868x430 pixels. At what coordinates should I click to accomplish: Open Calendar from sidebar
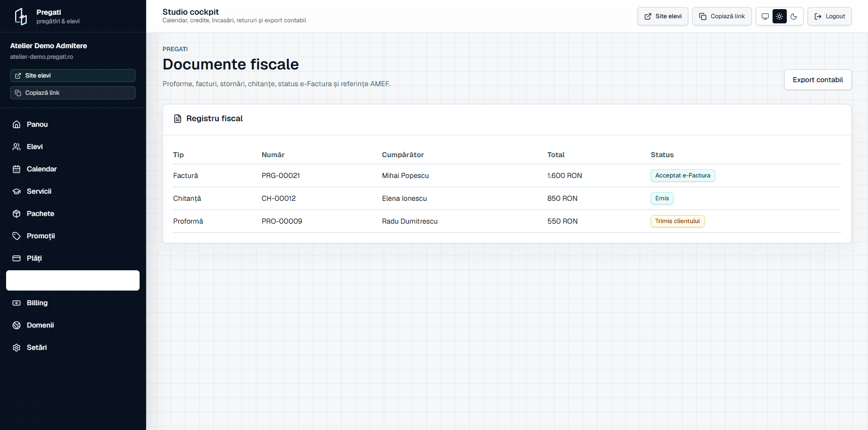pos(73,169)
